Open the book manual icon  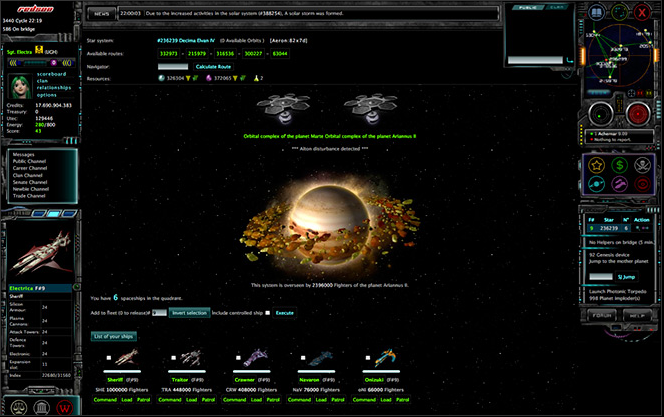pos(596,12)
